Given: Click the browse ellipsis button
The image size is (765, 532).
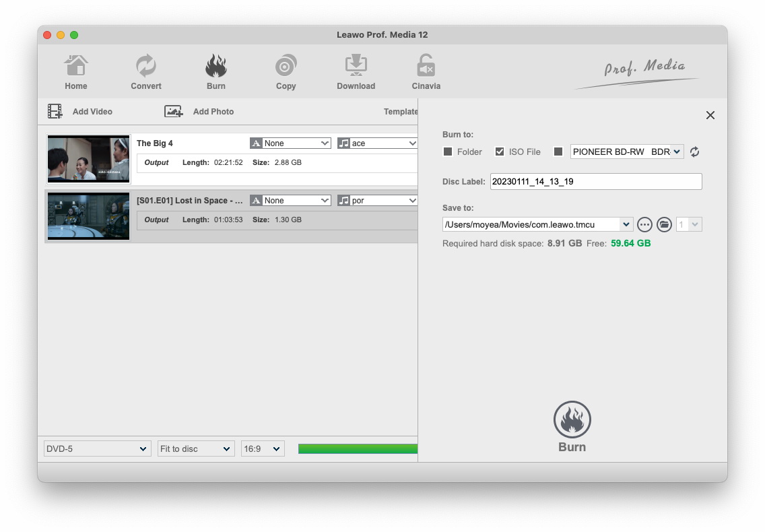Looking at the screenshot, I should tap(644, 224).
